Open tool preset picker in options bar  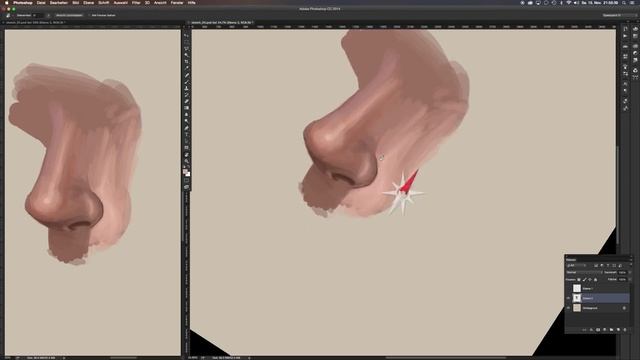pyautogui.click(x=9, y=16)
